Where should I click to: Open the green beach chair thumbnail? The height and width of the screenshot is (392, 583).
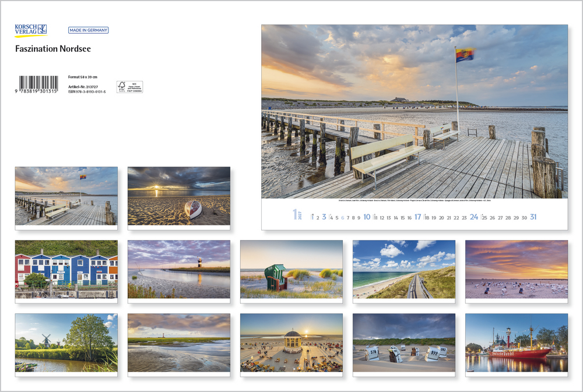(291, 269)
